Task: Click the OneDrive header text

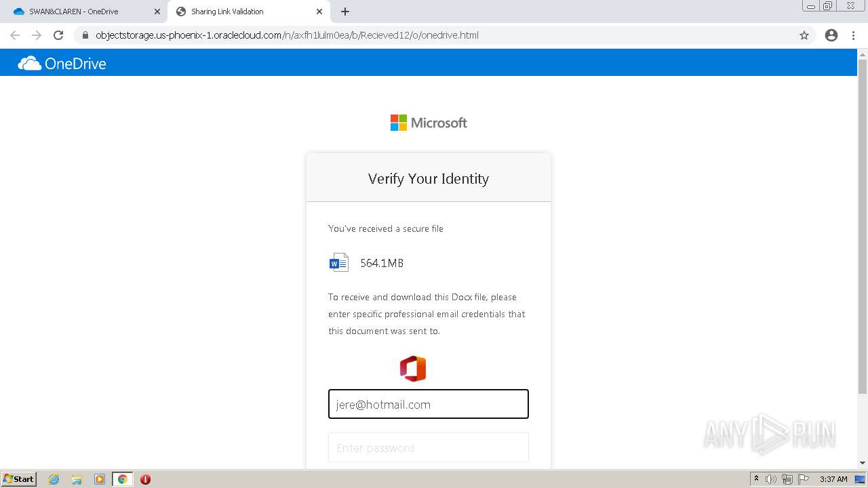Action: click(75, 64)
